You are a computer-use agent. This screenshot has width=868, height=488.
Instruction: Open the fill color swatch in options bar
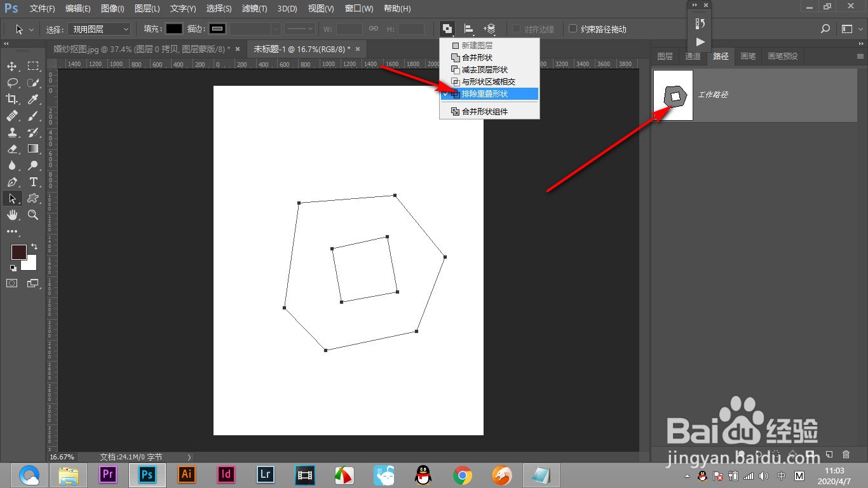point(174,29)
